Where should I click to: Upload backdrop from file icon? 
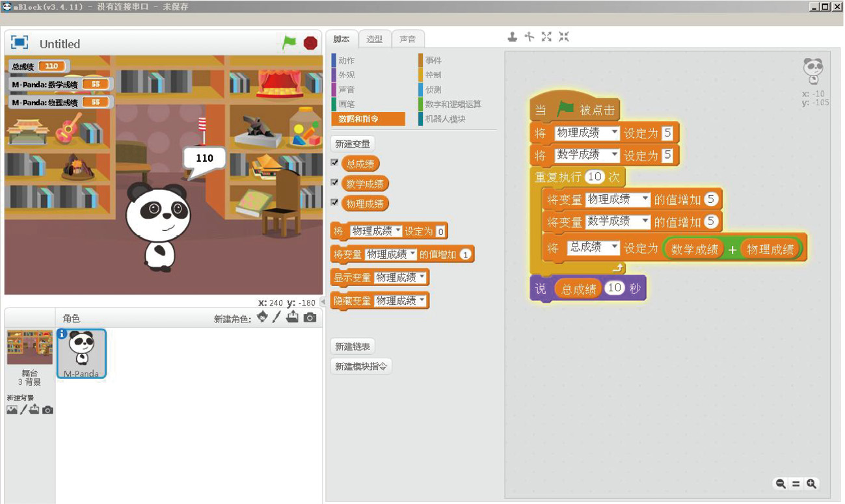(x=34, y=410)
